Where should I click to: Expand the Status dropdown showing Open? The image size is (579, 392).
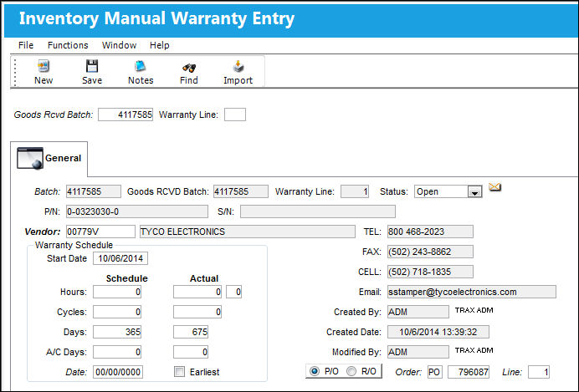(x=475, y=191)
